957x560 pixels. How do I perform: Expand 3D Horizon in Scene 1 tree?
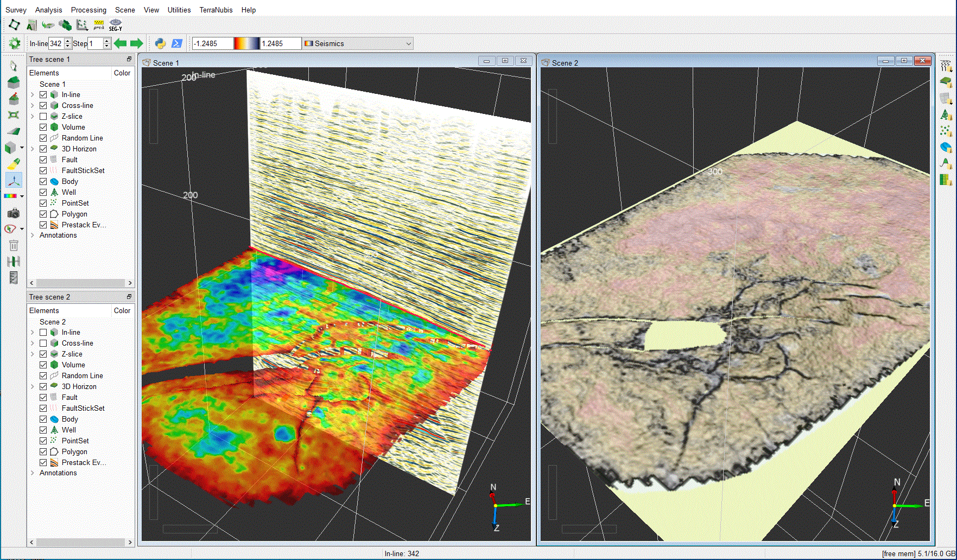coord(33,149)
